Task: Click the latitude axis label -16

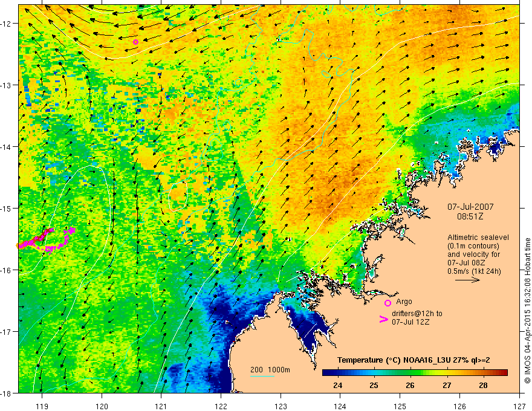Action: (7, 270)
